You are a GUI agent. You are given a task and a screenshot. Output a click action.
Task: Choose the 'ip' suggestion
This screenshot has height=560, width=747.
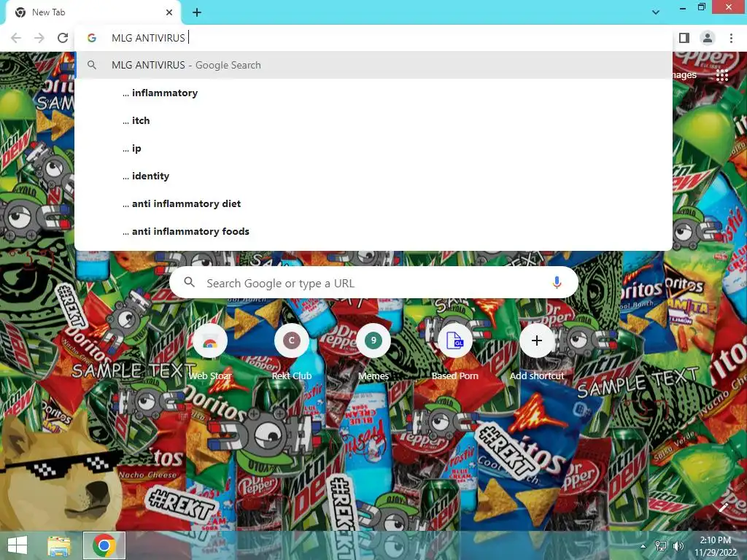click(x=373, y=148)
